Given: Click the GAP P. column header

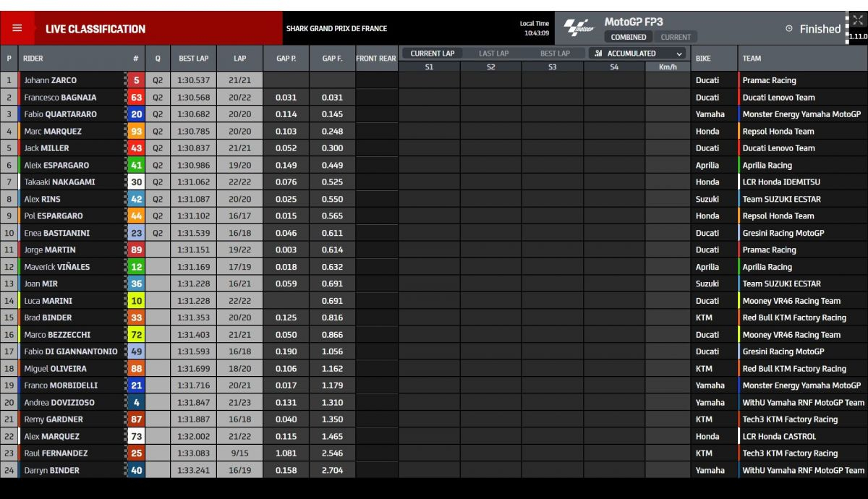Looking at the screenshot, I should coord(286,59).
